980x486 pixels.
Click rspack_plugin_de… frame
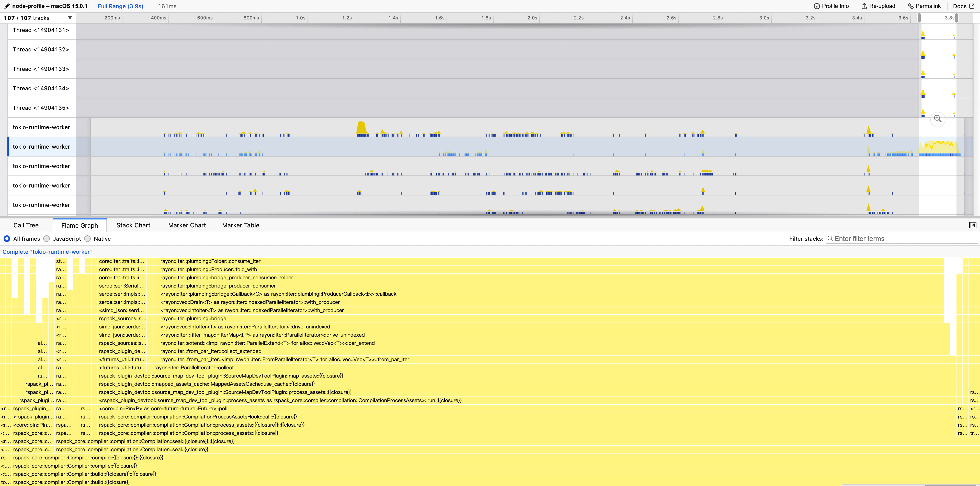click(122, 351)
